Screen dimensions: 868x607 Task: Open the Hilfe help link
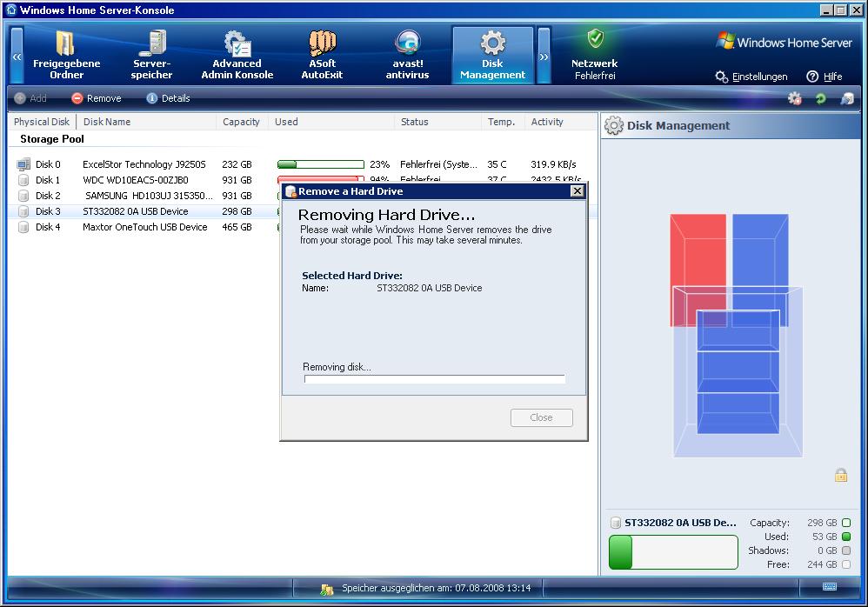tap(825, 77)
